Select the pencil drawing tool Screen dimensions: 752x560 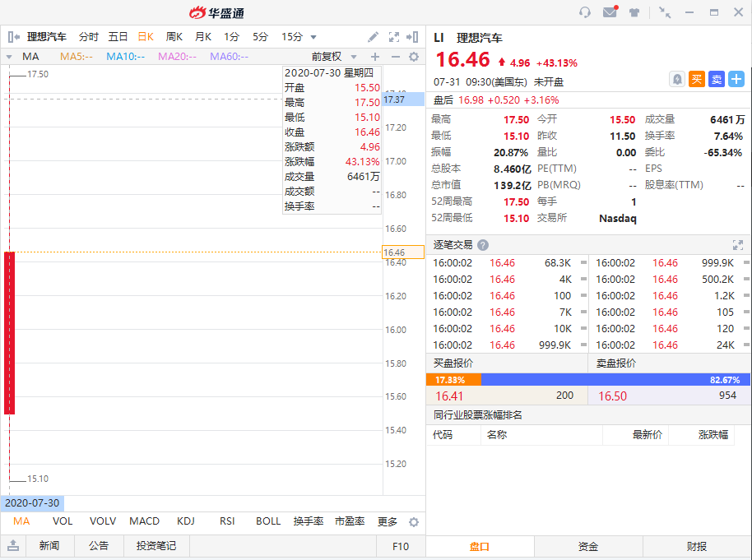(373, 37)
